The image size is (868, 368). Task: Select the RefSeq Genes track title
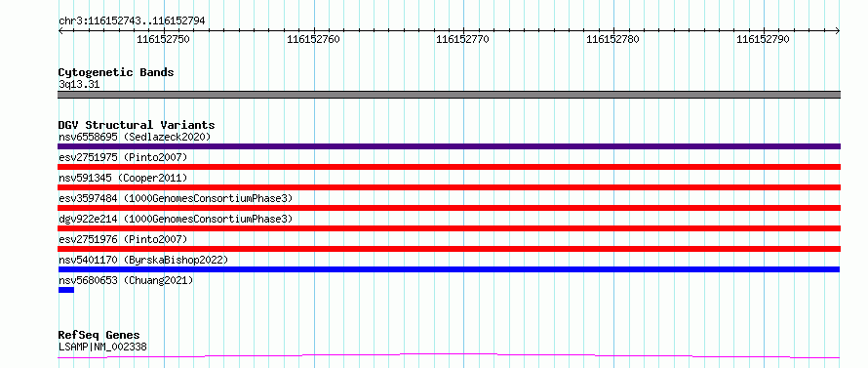point(99,336)
